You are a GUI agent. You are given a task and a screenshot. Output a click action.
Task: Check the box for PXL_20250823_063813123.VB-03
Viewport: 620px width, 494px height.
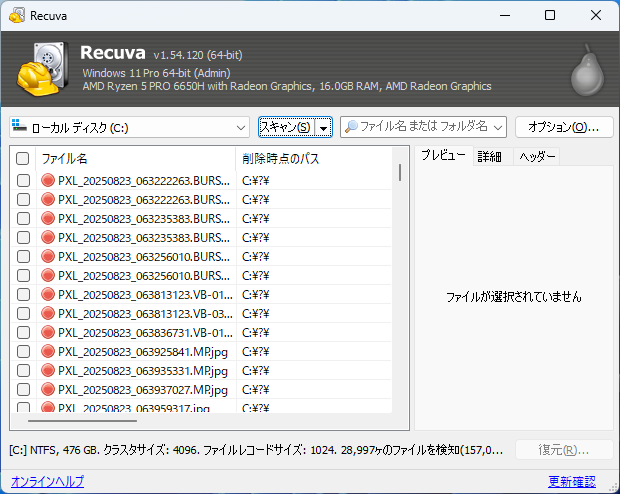click(x=23, y=314)
